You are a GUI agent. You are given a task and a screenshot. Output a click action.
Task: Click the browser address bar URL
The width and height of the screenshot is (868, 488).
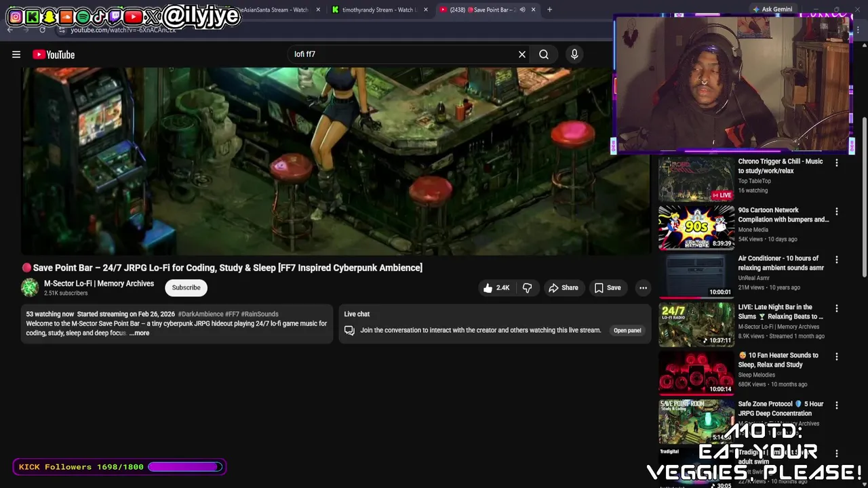point(123,30)
